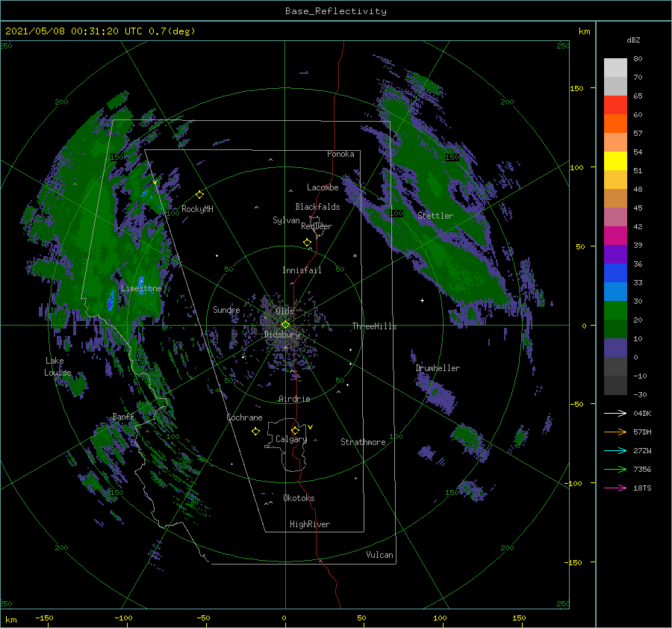Pick the light gray 80 dBZ legend color

click(x=615, y=68)
